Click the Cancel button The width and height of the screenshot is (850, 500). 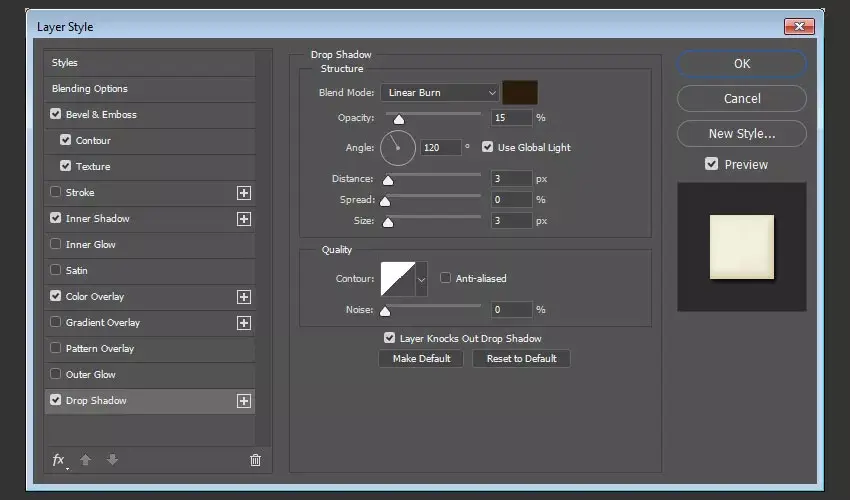(742, 99)
